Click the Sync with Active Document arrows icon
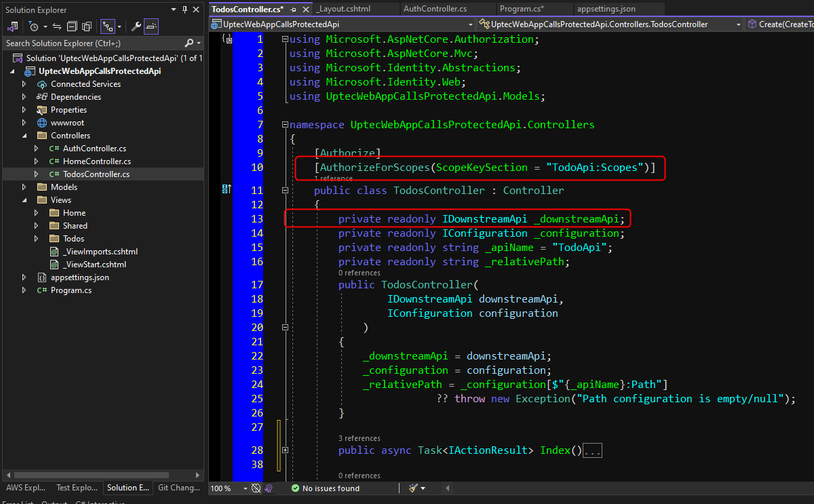 (57, 26)
